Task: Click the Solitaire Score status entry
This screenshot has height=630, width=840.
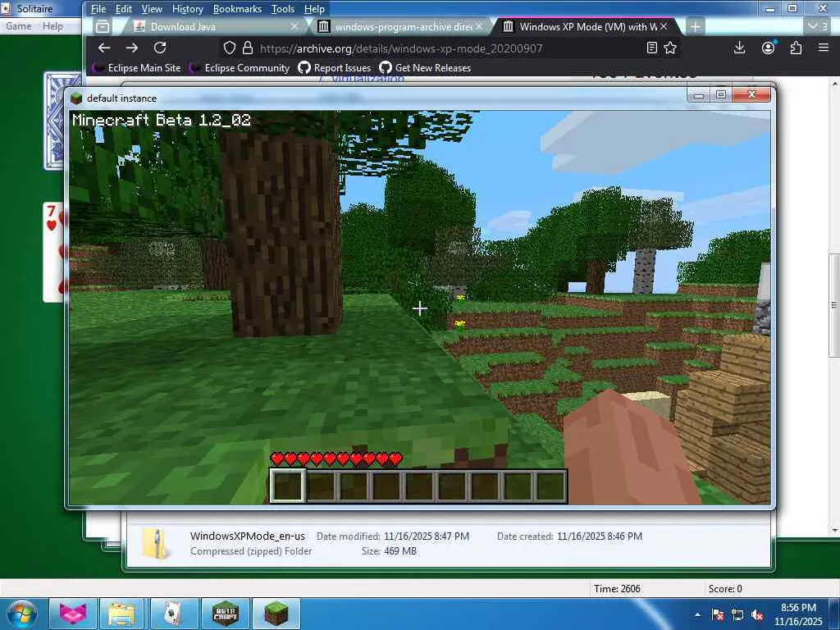Action: tap(725, 589)
